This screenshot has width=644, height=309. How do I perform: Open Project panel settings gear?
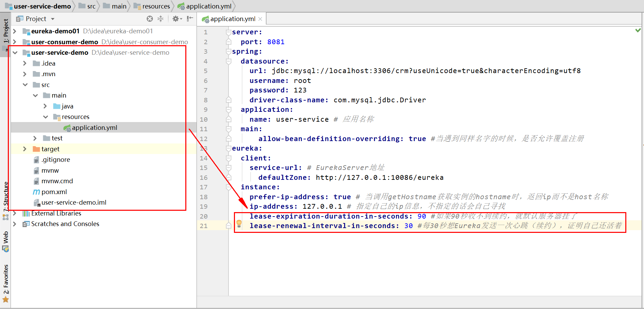(176, 19)
